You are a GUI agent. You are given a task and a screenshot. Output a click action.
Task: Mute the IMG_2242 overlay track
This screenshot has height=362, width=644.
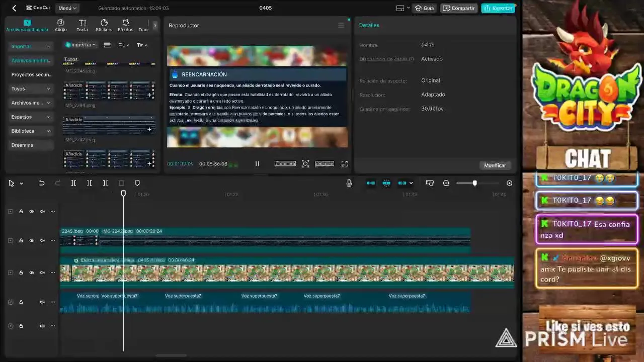pos(42,240)
